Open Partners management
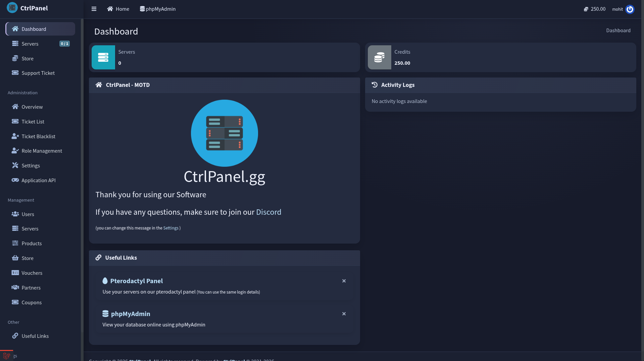The width and height of the screenshot is (644, 361). pyautogui.click(x=40, y=288)
